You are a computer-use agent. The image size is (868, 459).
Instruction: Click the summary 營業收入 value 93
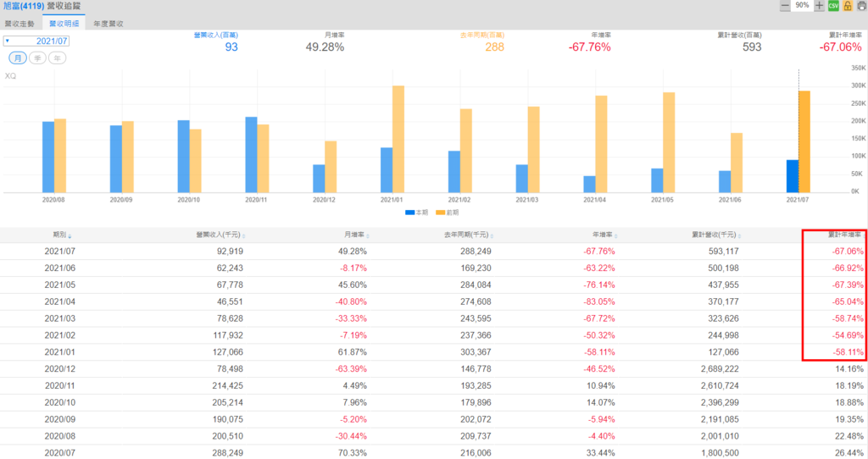[231, 47]
